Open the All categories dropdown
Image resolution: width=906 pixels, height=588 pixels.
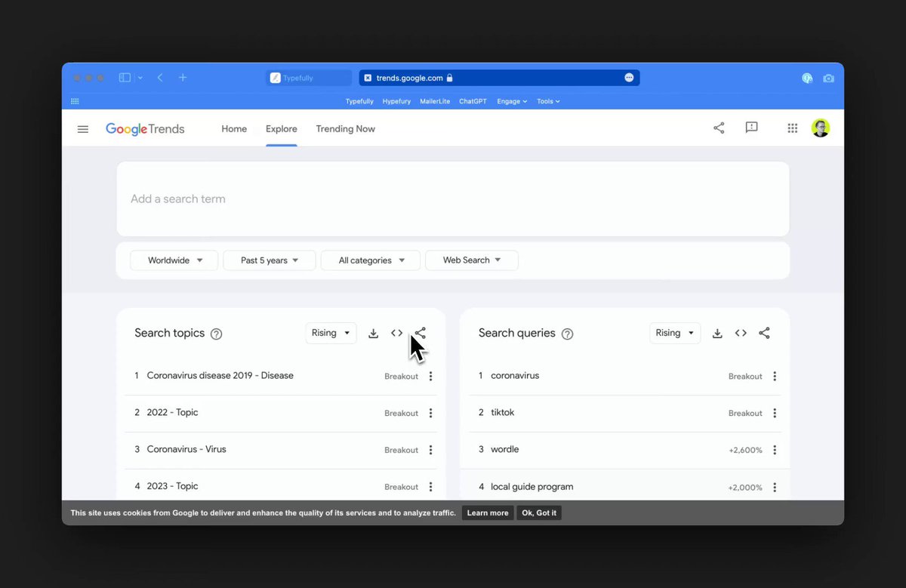pyautogui.click(x=371, y=260)
